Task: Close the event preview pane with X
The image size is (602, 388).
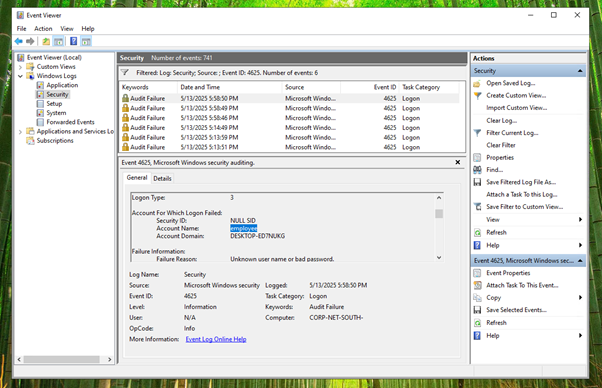Action: tap(458, 162)
